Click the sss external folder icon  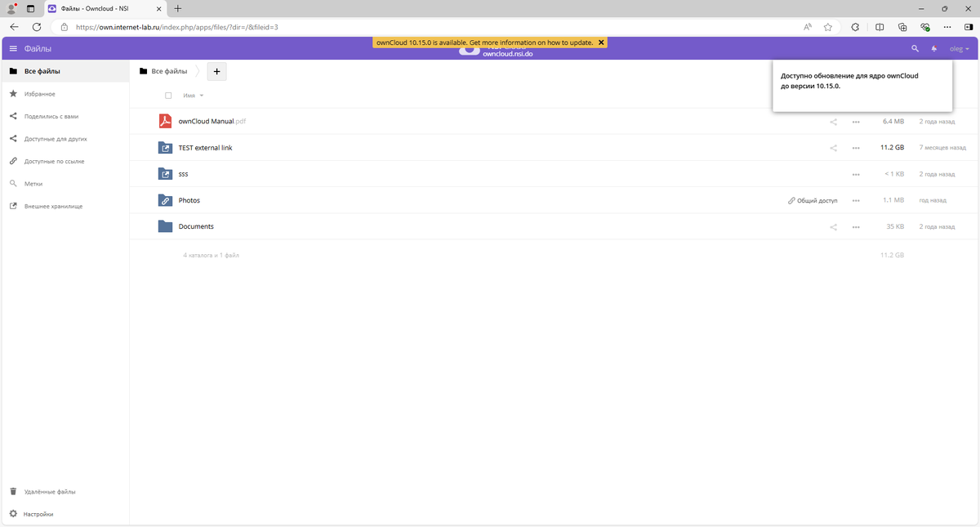point(165,174)
